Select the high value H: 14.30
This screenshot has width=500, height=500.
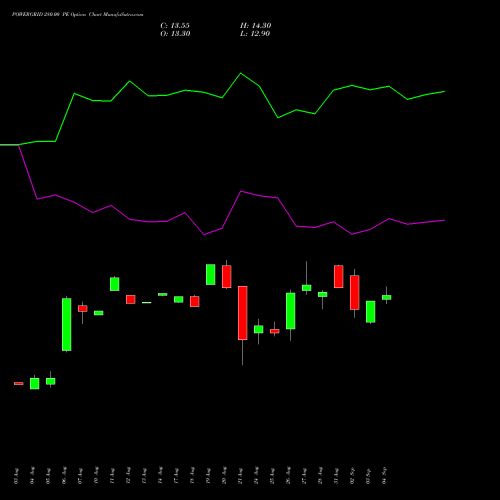(256, 26)
